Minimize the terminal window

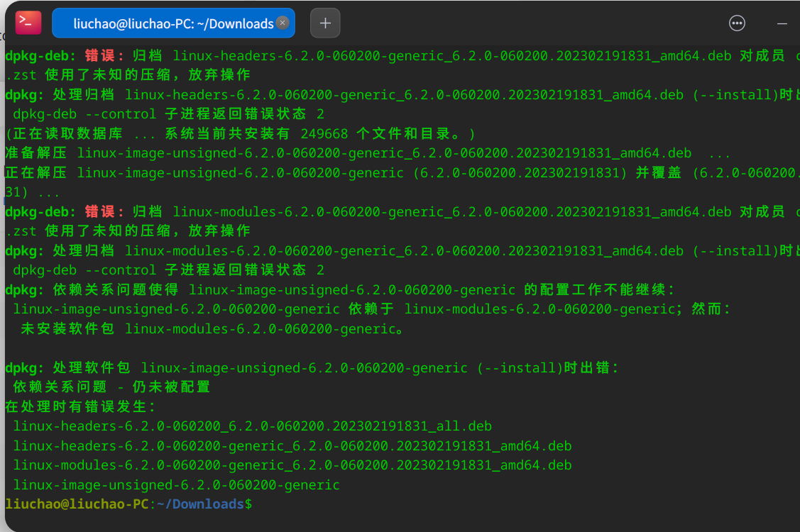(x=782, y=23)
